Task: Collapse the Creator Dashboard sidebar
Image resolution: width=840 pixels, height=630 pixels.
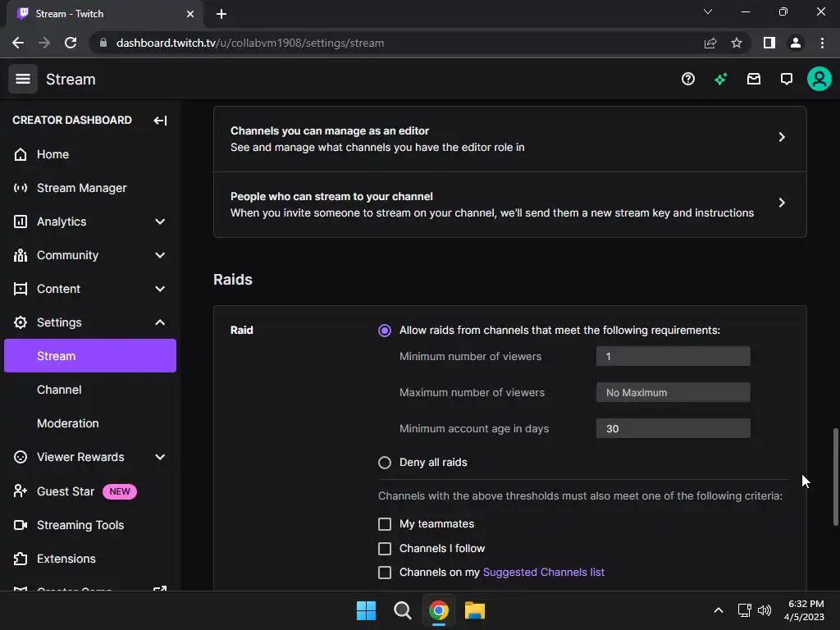Action: [x=160, y=121]
